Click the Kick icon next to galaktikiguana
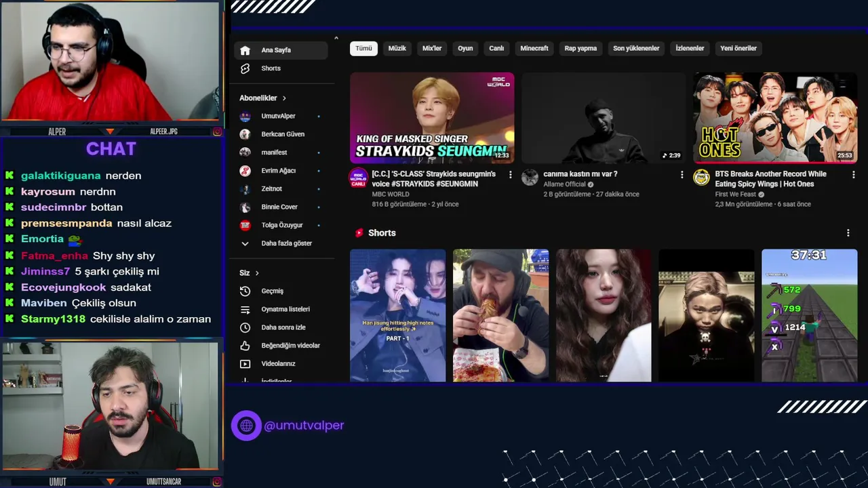The image size is (868, 488). click(x=9, y=176)
